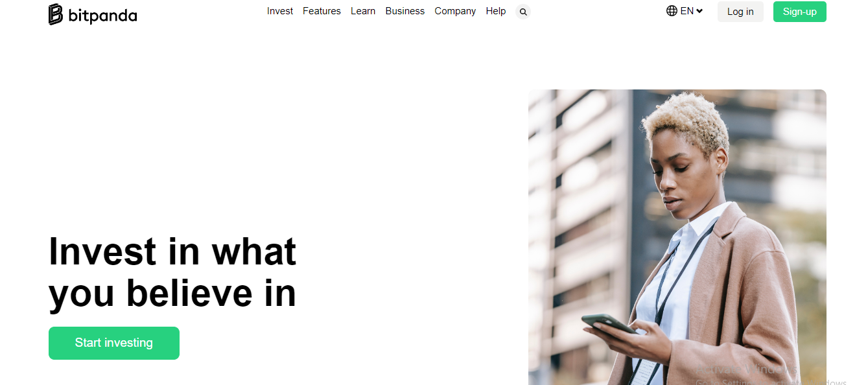The height and width of the screenshot is (385, 868).
Task: Click the Bitpanda B logo icon
Action: [56, 14]
